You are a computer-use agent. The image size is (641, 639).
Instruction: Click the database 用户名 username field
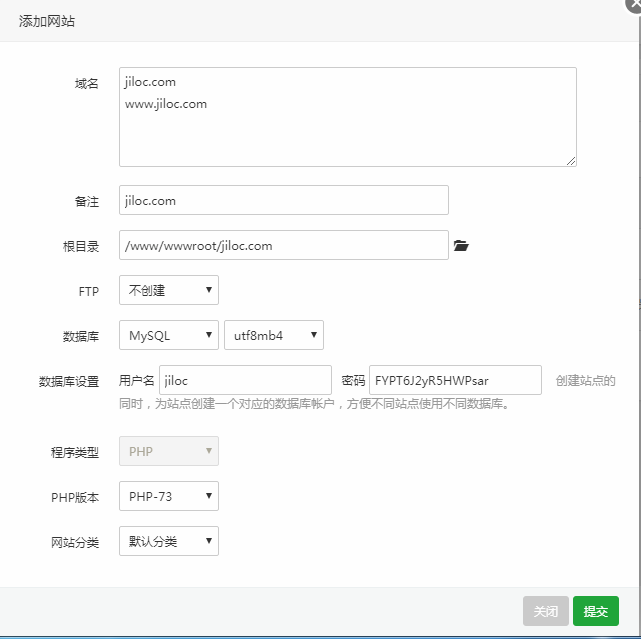point(245,380)
